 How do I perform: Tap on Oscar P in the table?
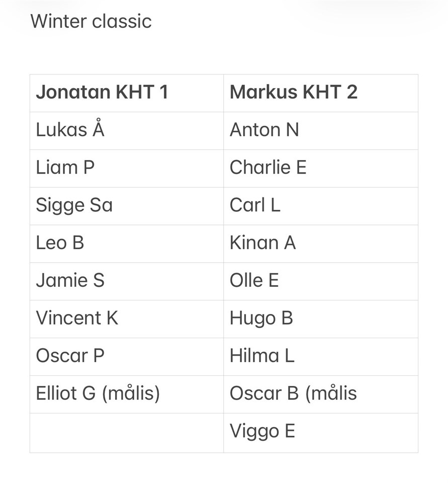pyautogui.click(x=70, y=356)
